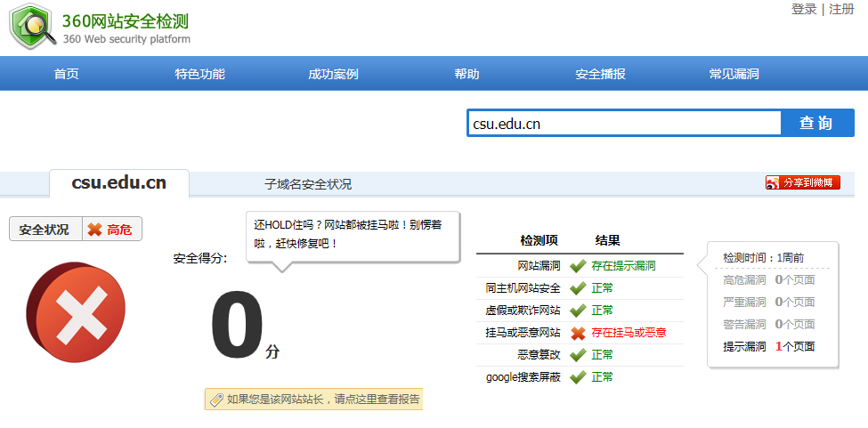The width and height of the screenshot is (868, 428).
Task: Click green checkmark for 恶意篡改 row
Action: (578, 355)
